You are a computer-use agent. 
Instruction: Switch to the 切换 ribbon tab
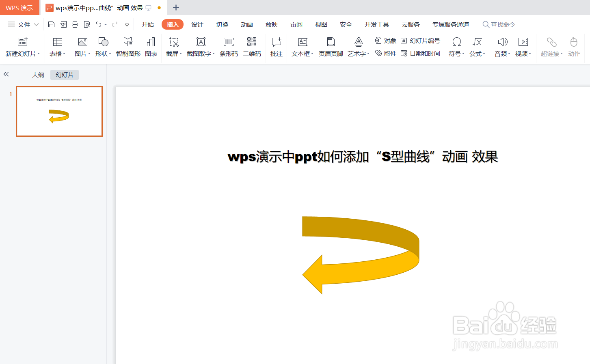[222, 24]
